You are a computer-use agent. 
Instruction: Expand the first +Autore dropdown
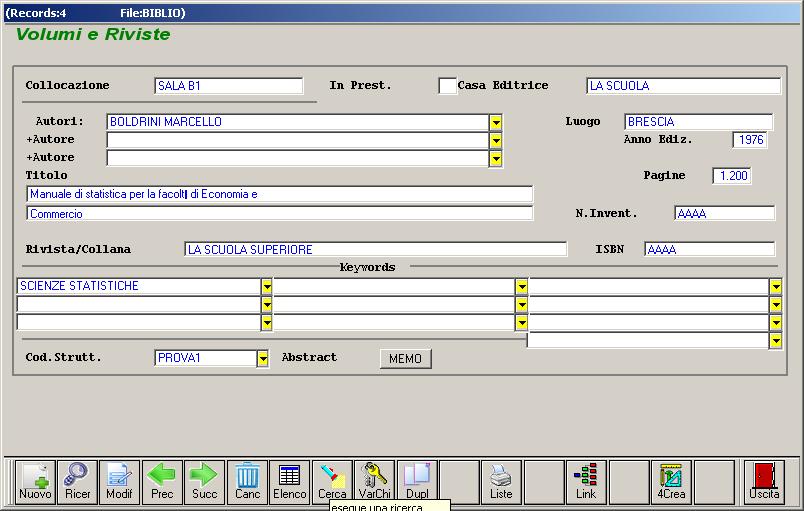496,140
